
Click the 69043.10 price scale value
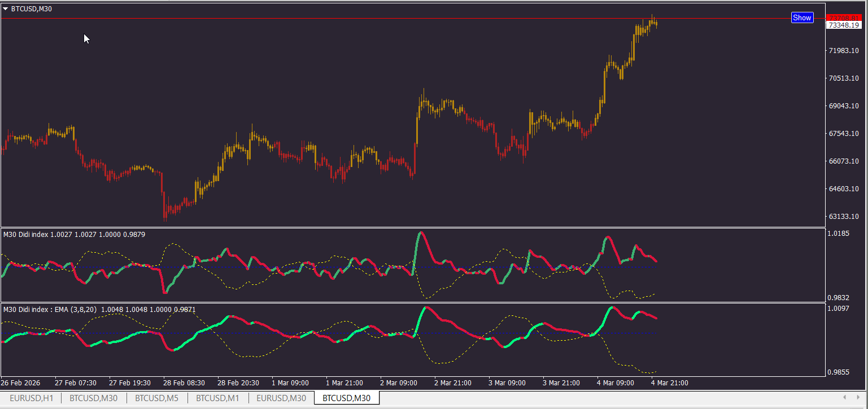tap(843, 106)
